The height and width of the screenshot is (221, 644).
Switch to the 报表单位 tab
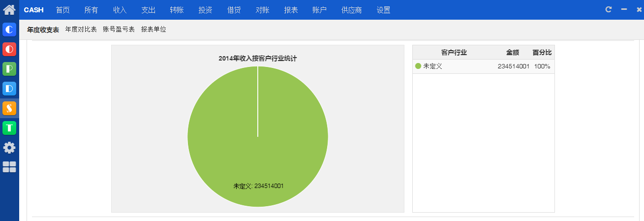click(153, 30)
